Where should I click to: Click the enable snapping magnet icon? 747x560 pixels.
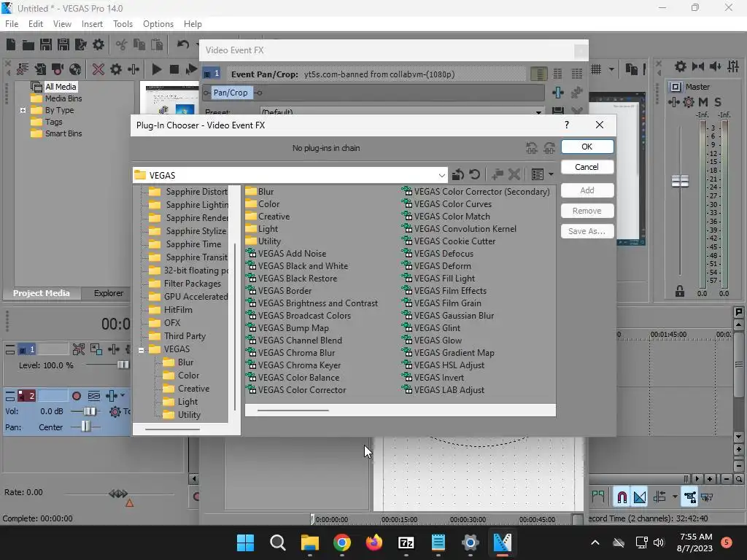pyautogui.click(x=622, y=497)
